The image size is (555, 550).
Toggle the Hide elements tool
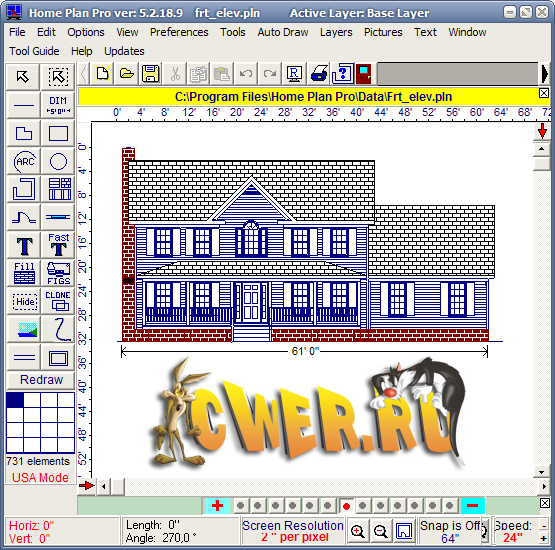pos(24,301)
